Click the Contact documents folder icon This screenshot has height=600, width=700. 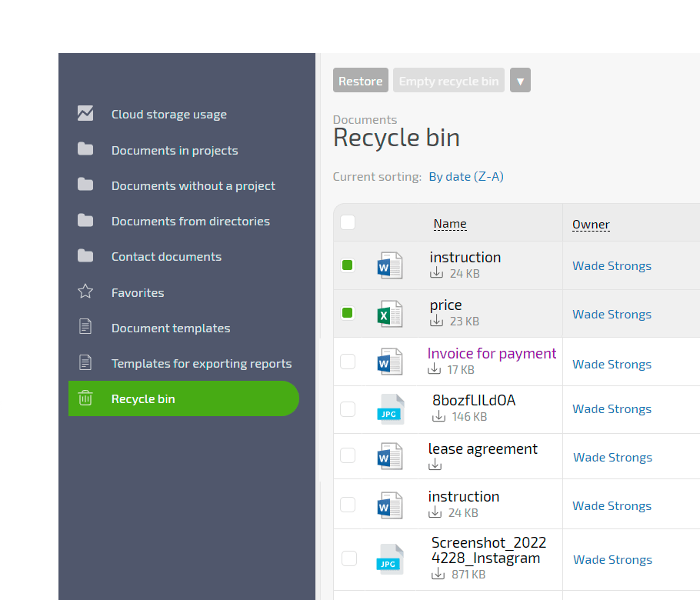tap(85, 256)
